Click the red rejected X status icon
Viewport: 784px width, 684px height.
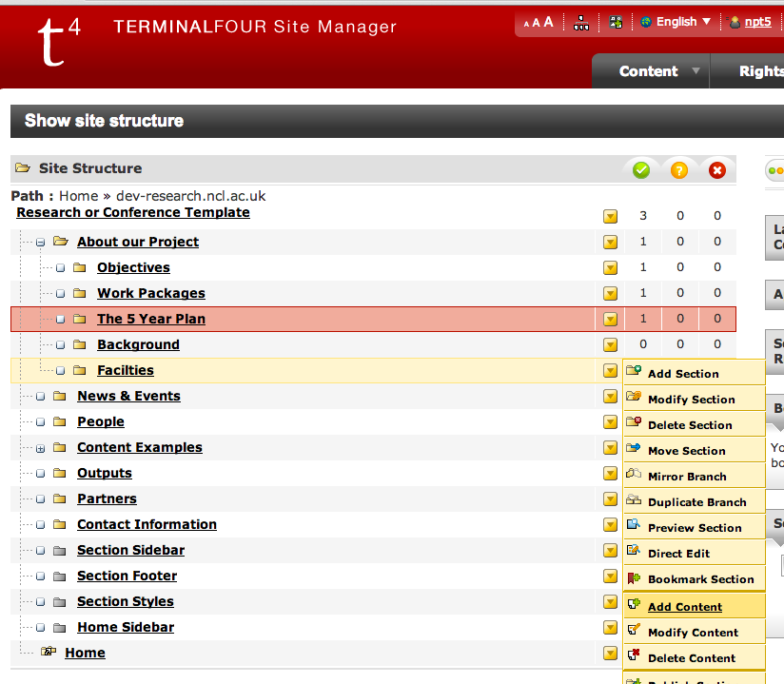(717, 170)
